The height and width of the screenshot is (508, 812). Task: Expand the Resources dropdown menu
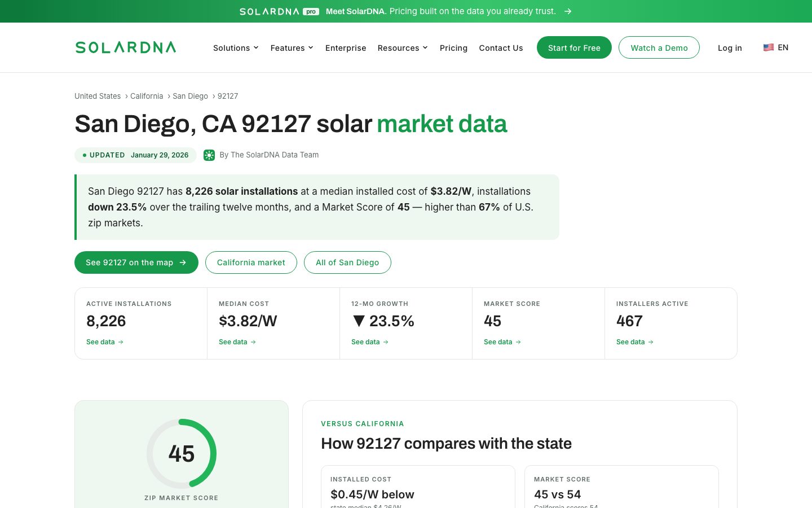(403, 48)
